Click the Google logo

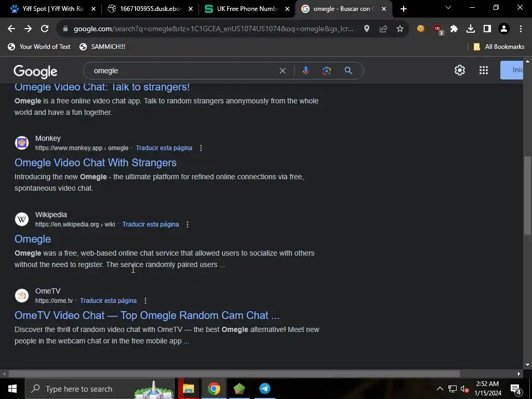coord(35,71)
